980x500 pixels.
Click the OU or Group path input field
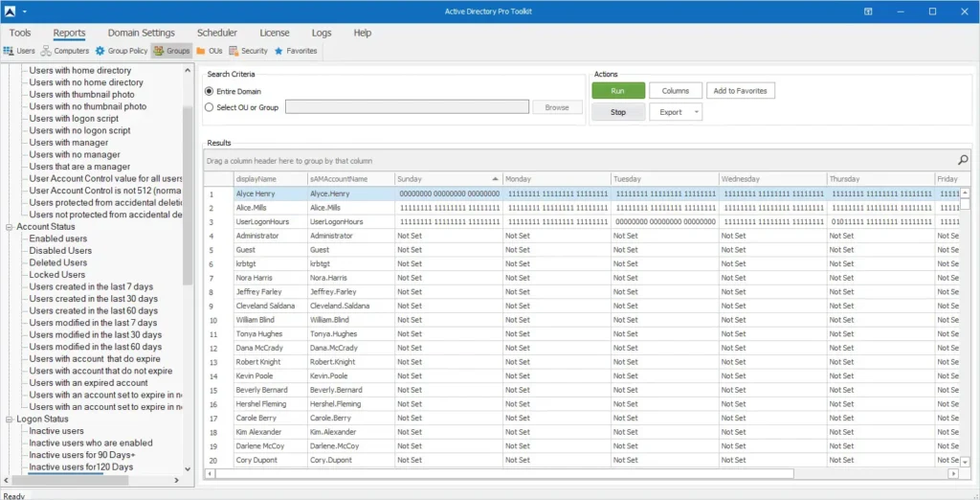(x=407, y=107)
